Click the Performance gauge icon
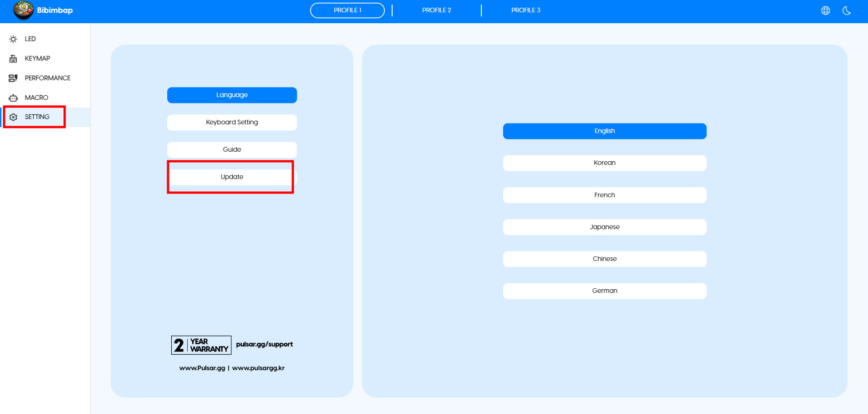 click(x=13, y=78)
